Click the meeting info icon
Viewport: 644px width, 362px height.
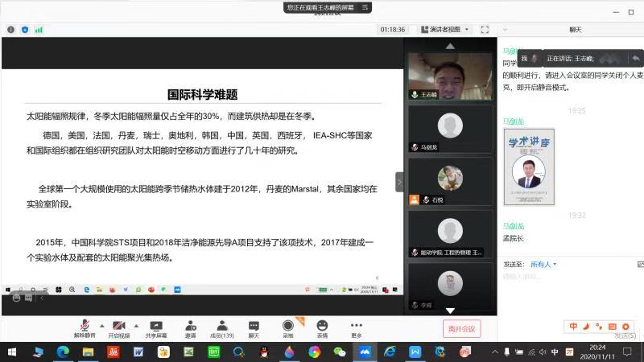(x=10, y=29)
